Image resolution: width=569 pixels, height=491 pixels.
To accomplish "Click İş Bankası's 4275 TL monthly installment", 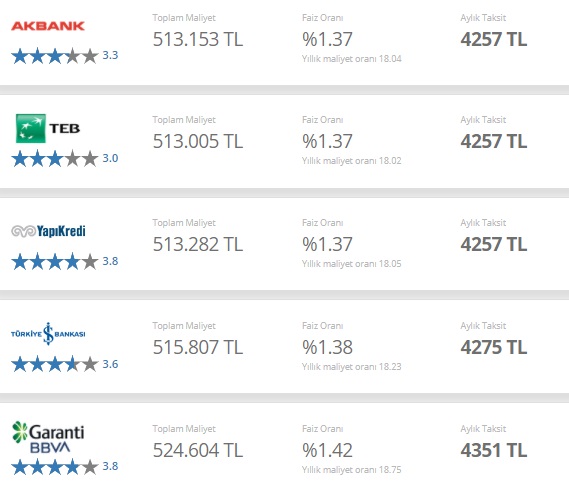I will click(494, 347).
